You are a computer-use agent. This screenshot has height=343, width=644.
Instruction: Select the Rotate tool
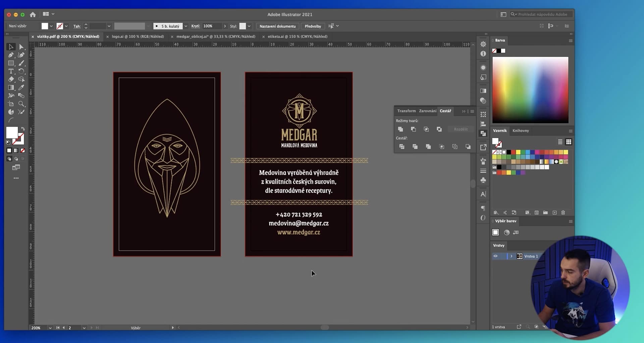click(x=21, y=71)
